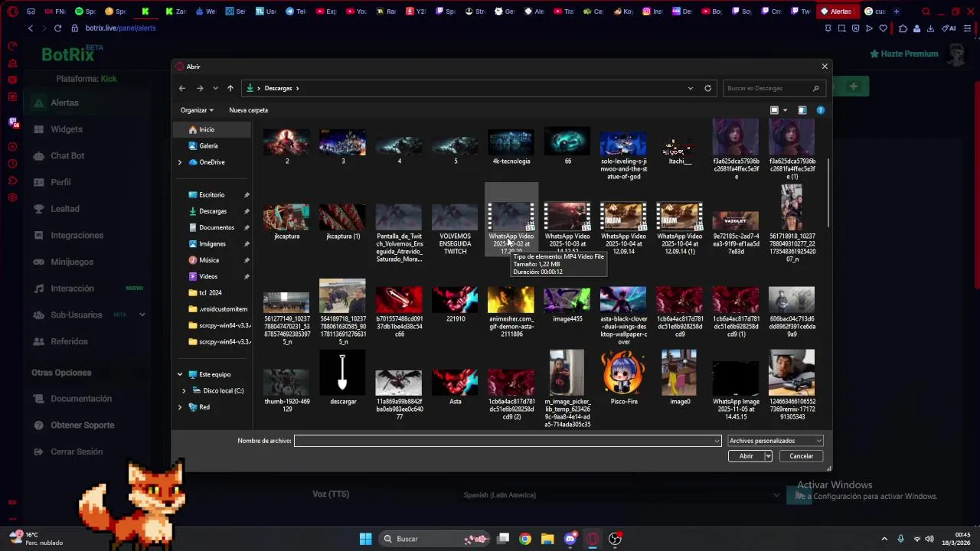This screenshot has width=980, height=551.
Task: Click Cerrar Sesión in BotRix sidebar
Action: pos(77,452)
